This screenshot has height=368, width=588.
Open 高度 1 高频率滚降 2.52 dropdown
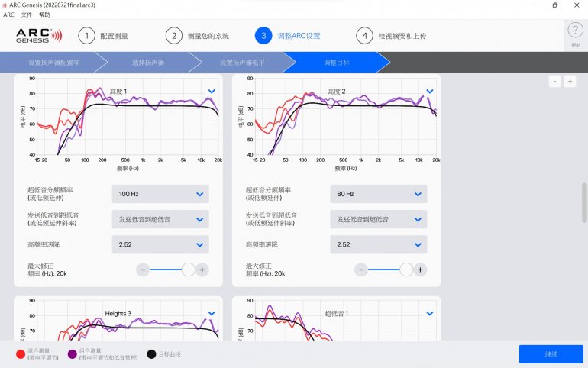160,244
